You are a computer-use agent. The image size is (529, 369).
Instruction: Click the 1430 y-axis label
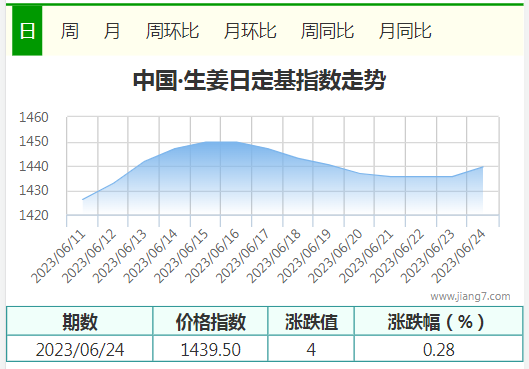[x=34, y=191]
